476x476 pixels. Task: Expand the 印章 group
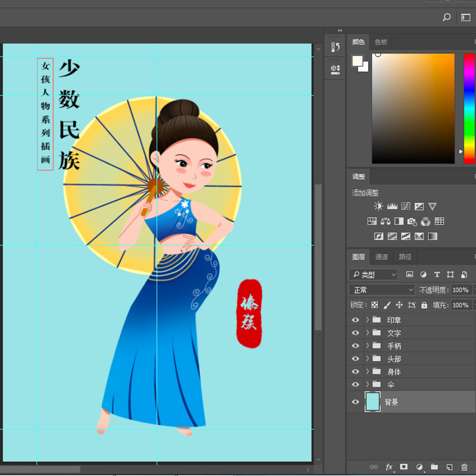(368, 319)
